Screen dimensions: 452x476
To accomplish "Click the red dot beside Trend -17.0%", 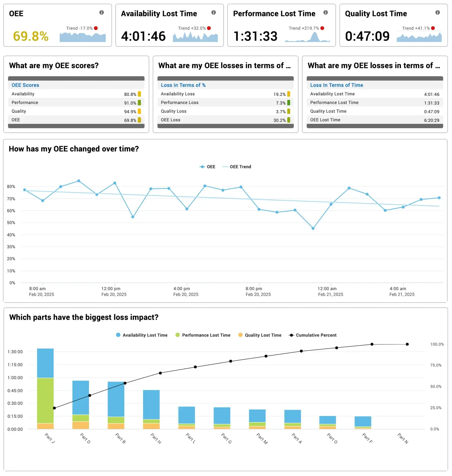I will coord(96,28).
